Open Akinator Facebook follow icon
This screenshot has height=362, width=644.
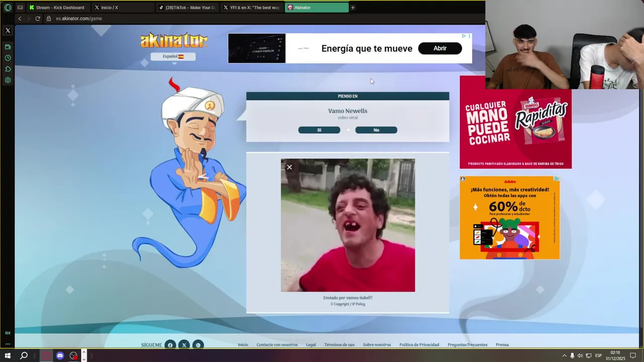[170, 345]
